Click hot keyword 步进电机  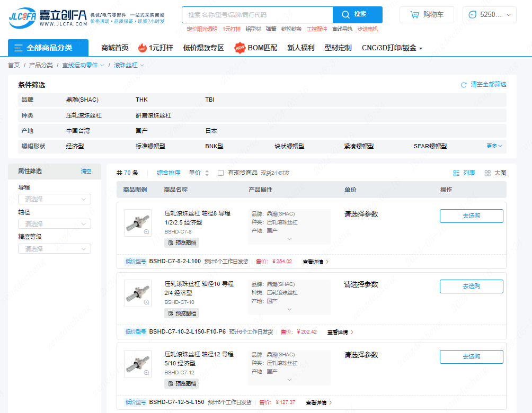coord(367,29)
